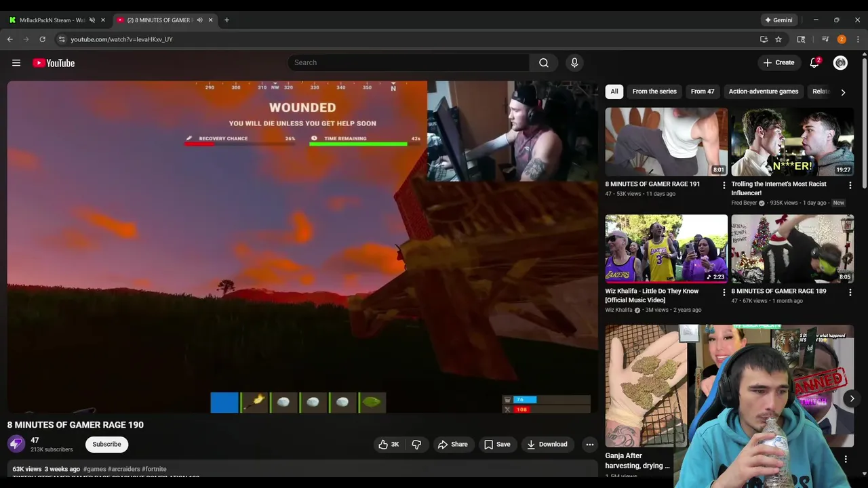This screenshot has width=868, height=488.
Task: Unmute the MrBackPackN Stream tab
Action: (92, 20)
